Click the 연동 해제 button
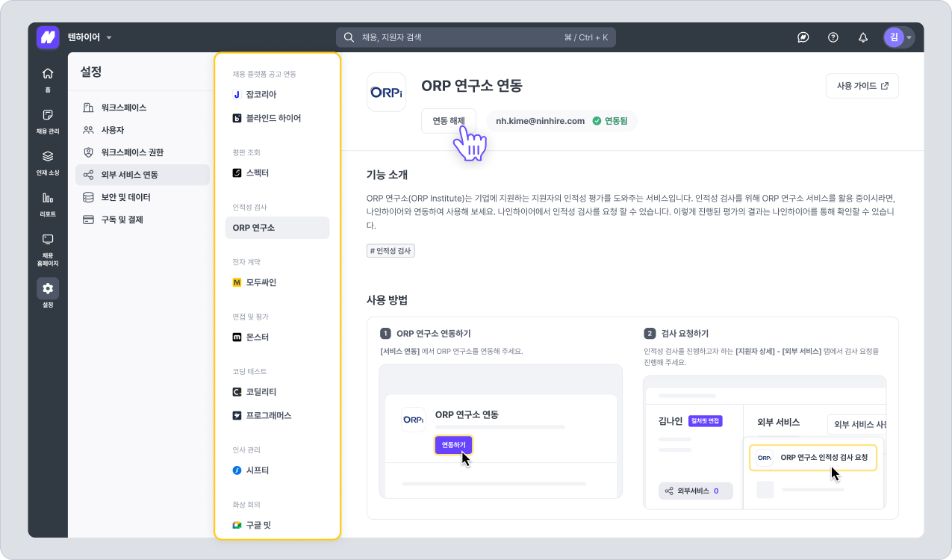The width and height of the screenshot is (952, 560). tap(449, 120)
